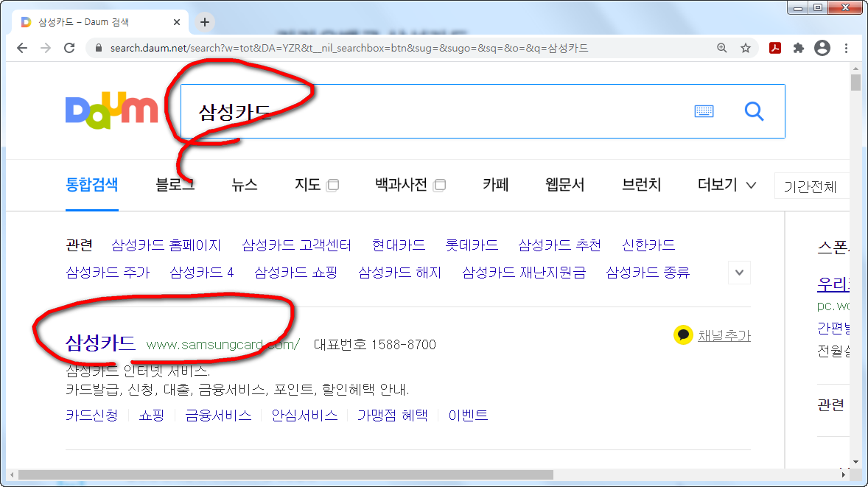Image resolution: width=868 pixels, height=487 pixels.
Task: Open the related search 신한카드
Action: [x=648, y=245]
